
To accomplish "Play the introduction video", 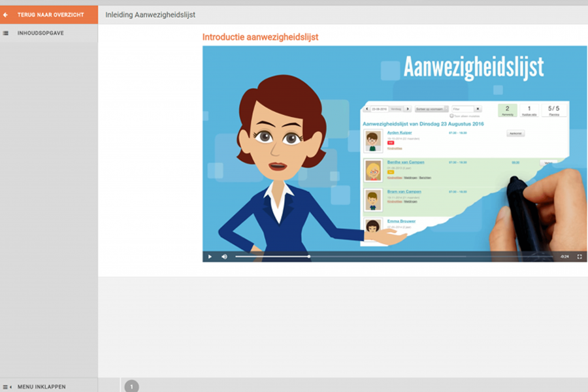I will [x=210, y=257].
